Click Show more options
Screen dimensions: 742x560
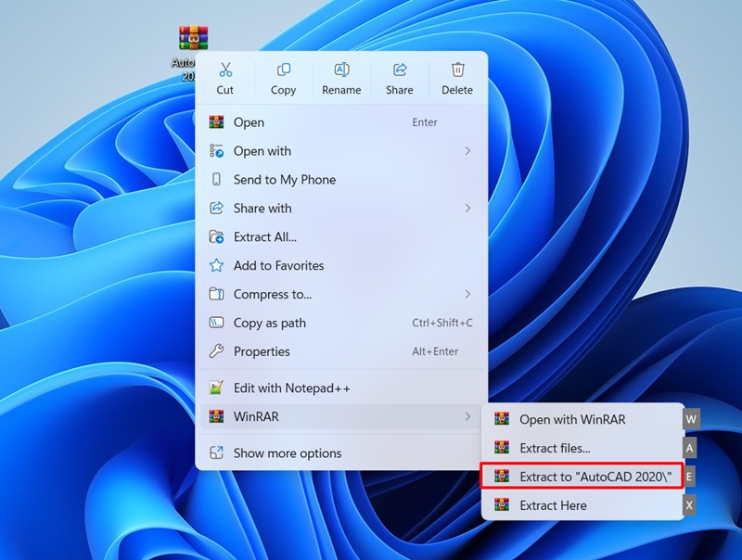(x=288, y=453)
